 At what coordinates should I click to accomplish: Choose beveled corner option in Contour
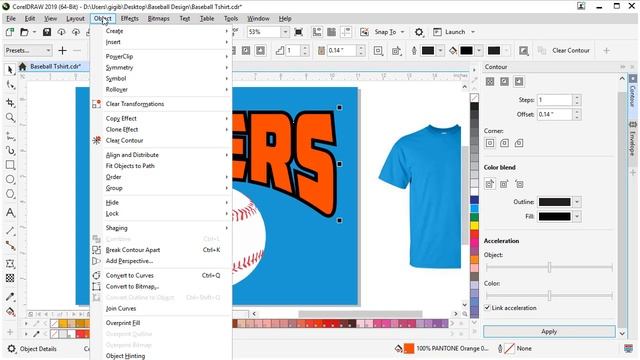pyautogui.click(x=519, y=143)
